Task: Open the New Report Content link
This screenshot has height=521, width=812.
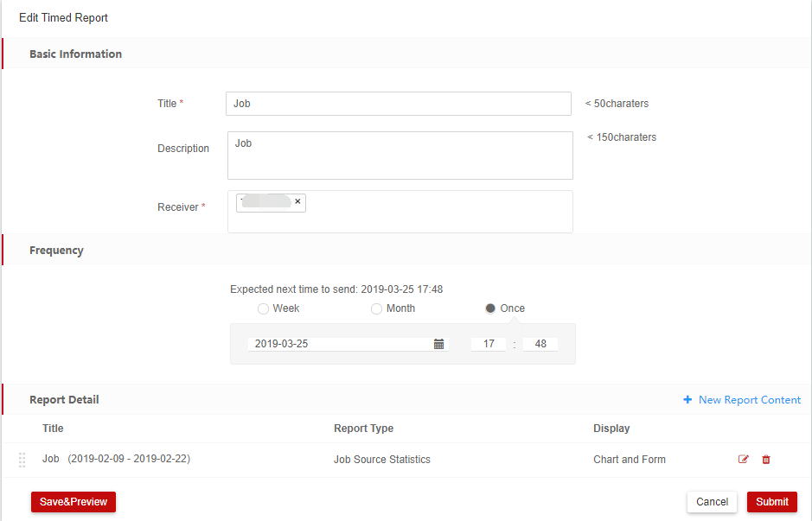Action: (x=749, y=400)
